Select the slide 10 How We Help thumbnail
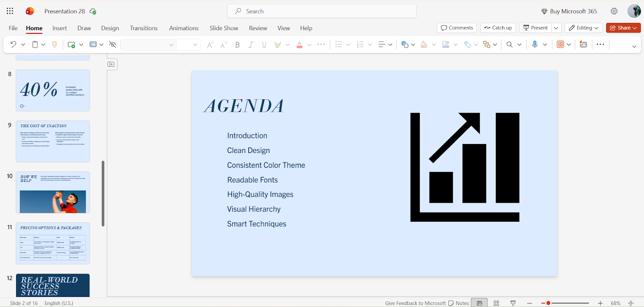The image size is (644, 307). [53, 192]
